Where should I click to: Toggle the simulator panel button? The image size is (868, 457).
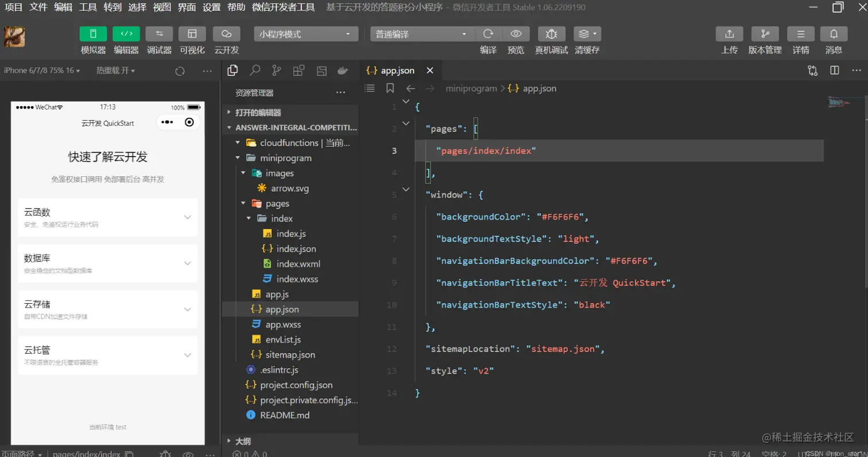93,34
